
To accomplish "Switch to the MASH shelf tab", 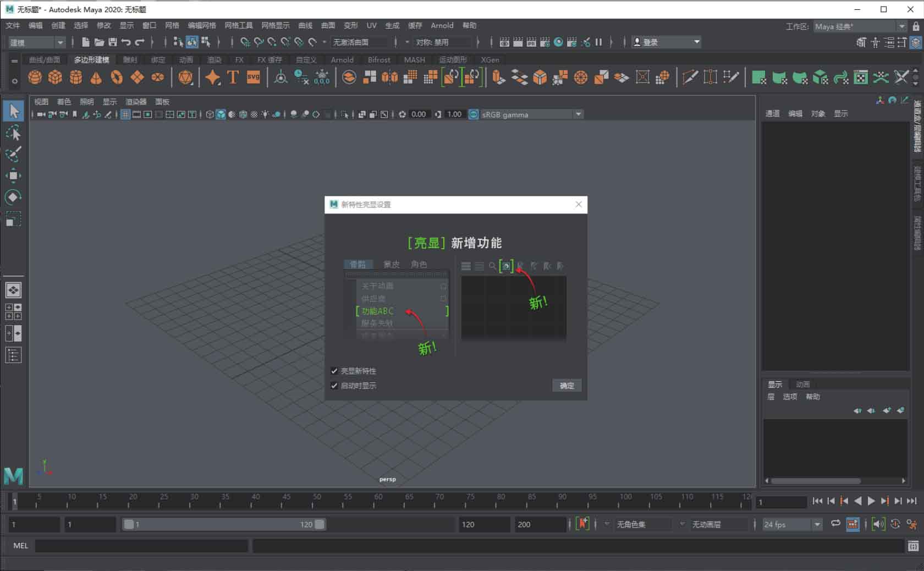I will tap(415, 59).
